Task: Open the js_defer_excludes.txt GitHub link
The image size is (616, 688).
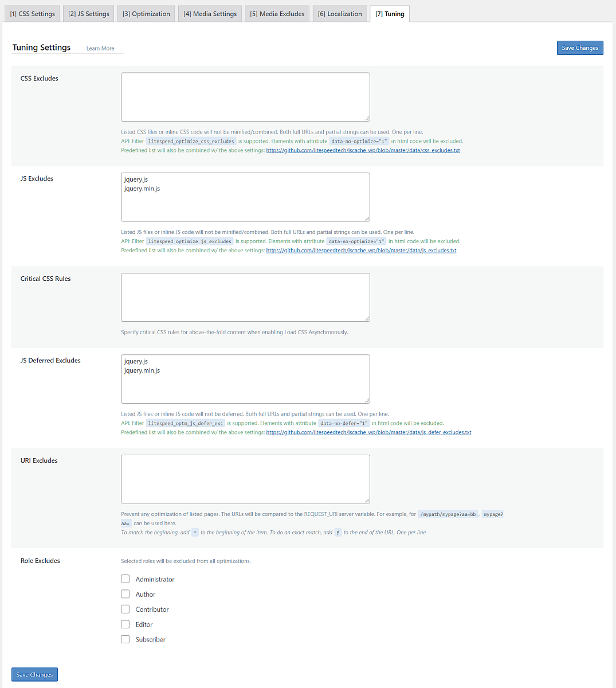Action: [x=368, y=432]
